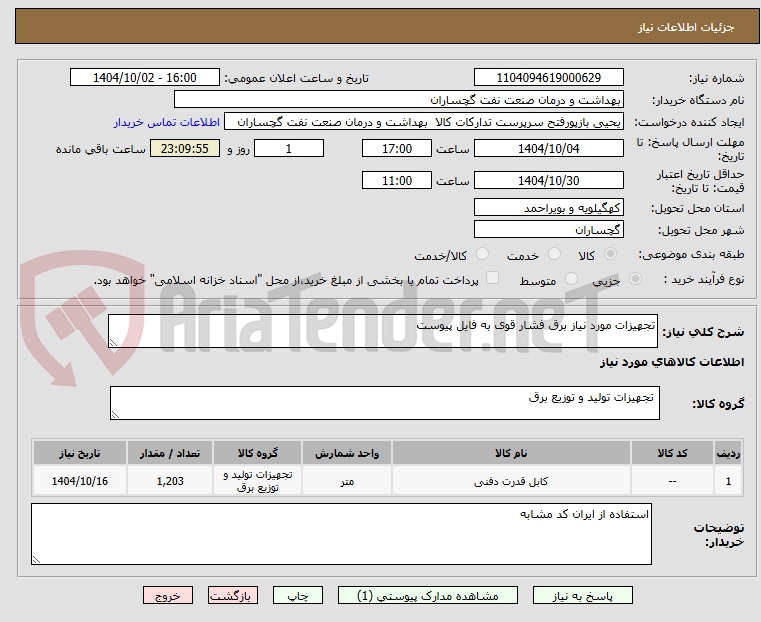The width and height of the screenshot is (761, 622).
Task: Click the تعداد / مقدار column header
Action: click(x=170, y=453)
